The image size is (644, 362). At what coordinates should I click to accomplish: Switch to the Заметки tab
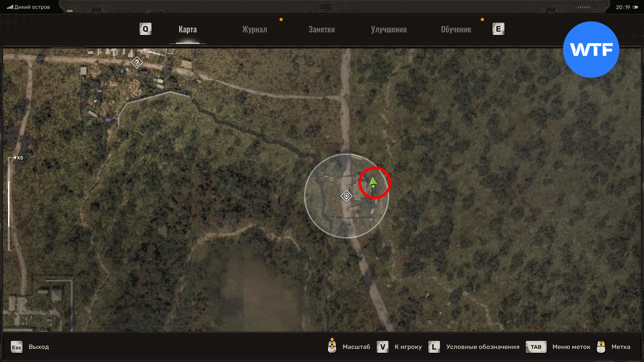(x=321, y=29)
